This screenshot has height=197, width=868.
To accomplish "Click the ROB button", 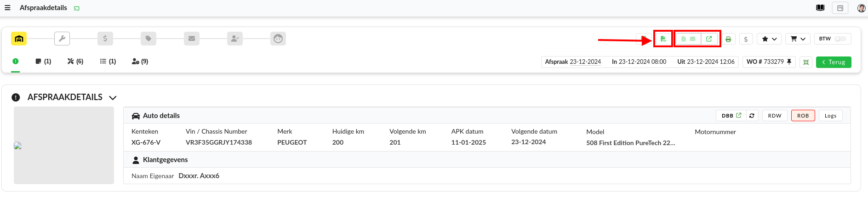I will (803, 116).
